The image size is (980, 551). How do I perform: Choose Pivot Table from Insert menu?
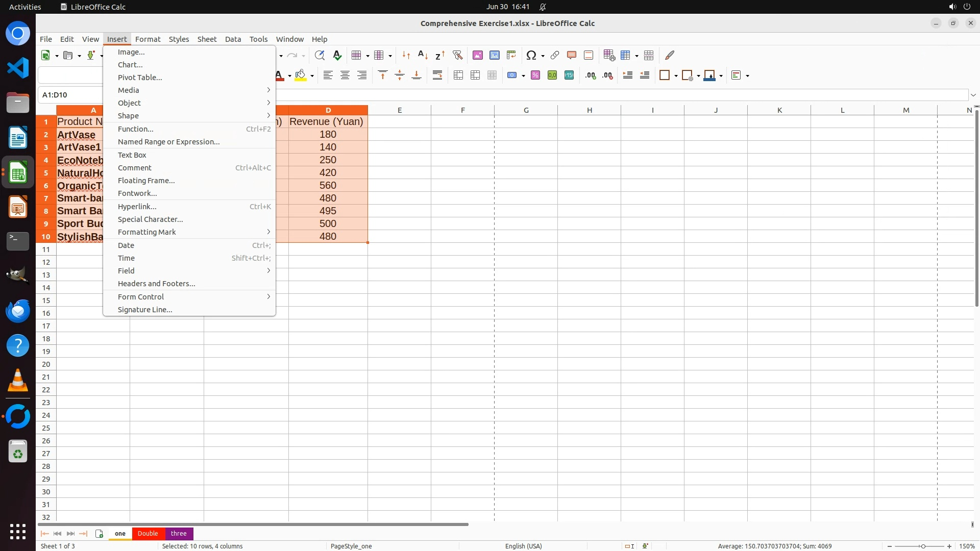point(140,78)
